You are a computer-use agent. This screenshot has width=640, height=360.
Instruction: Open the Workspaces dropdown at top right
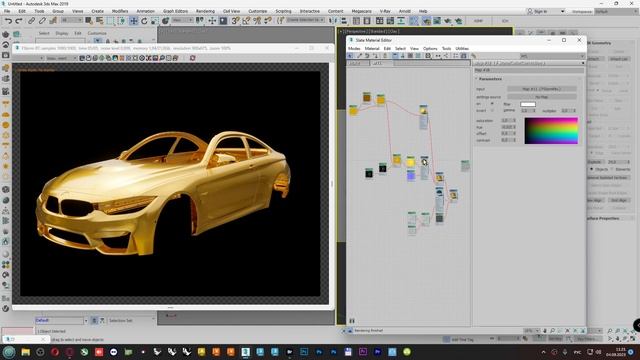pyautogui.click(x=616, y=12)
